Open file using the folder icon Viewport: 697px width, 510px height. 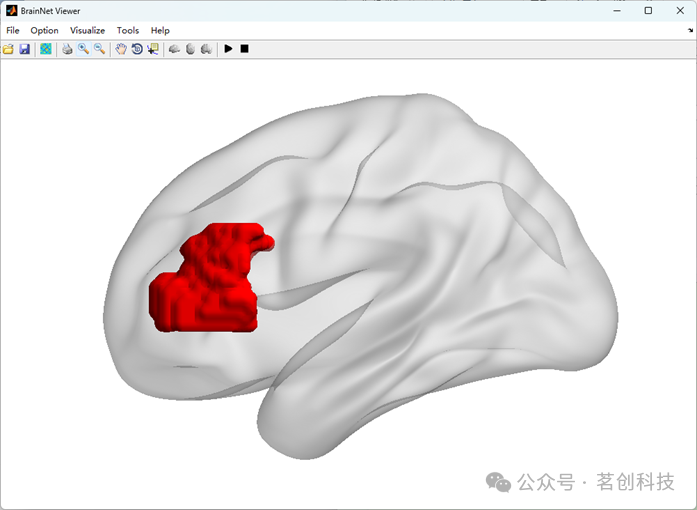tap(8, 49)
